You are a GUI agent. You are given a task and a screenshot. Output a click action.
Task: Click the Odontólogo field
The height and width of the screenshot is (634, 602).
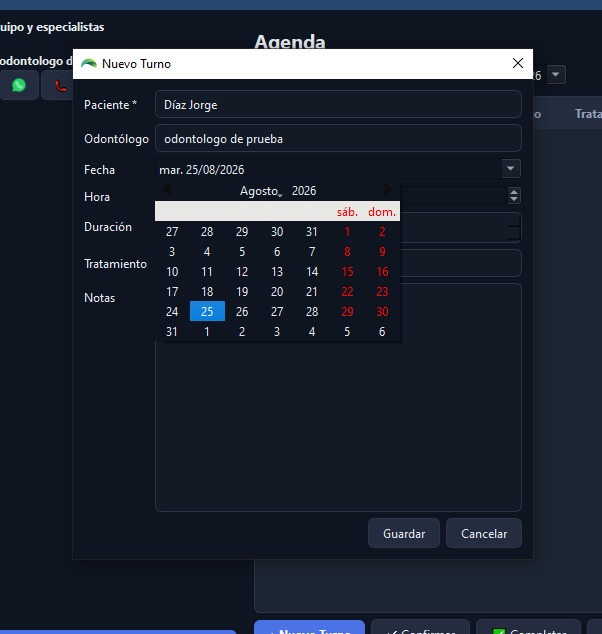338,139
